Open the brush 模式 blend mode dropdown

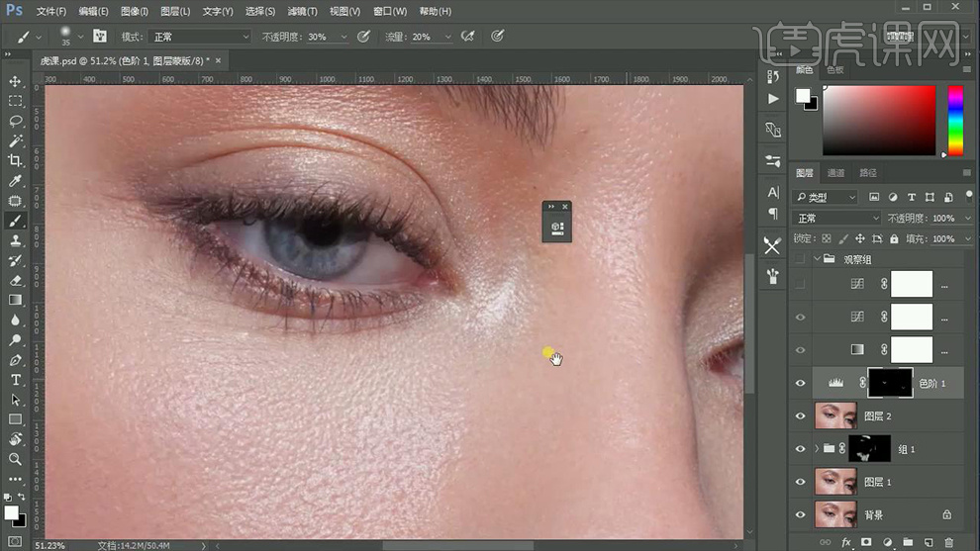click(x=200, y=37)
